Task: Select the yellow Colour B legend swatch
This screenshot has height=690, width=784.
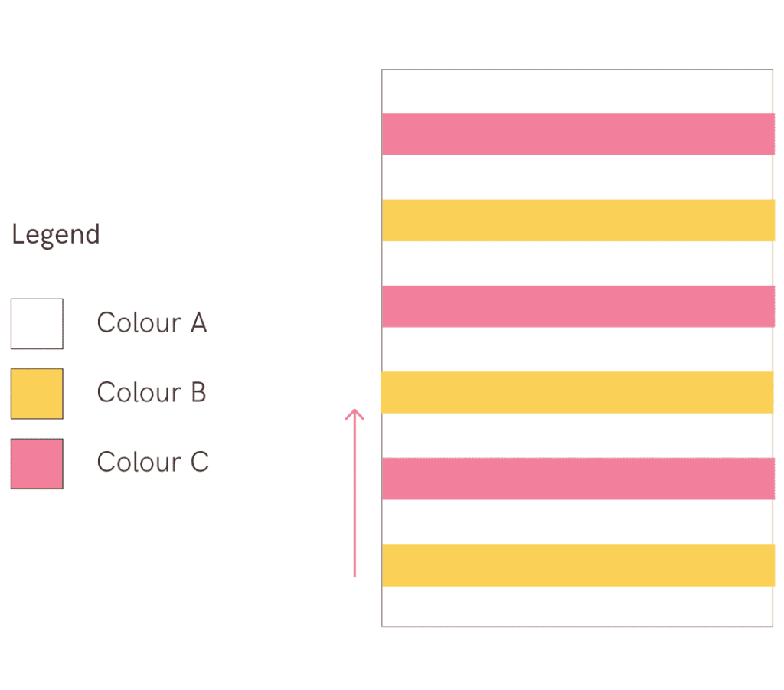Action: click(37, 394)
